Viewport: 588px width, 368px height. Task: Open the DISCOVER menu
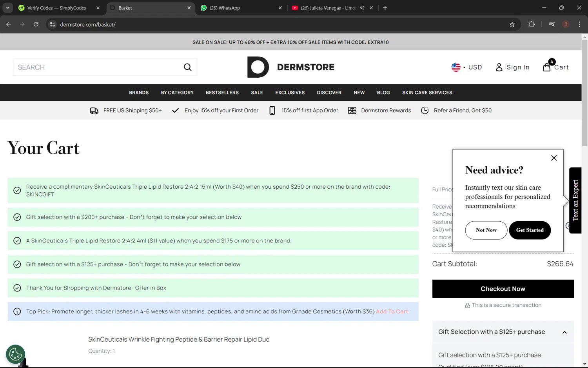(329, 93)
